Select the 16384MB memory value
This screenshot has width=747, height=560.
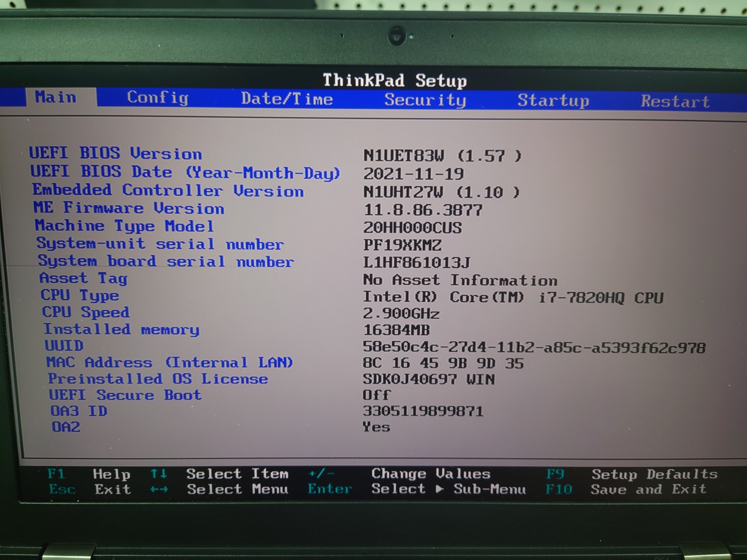point(396,330)
